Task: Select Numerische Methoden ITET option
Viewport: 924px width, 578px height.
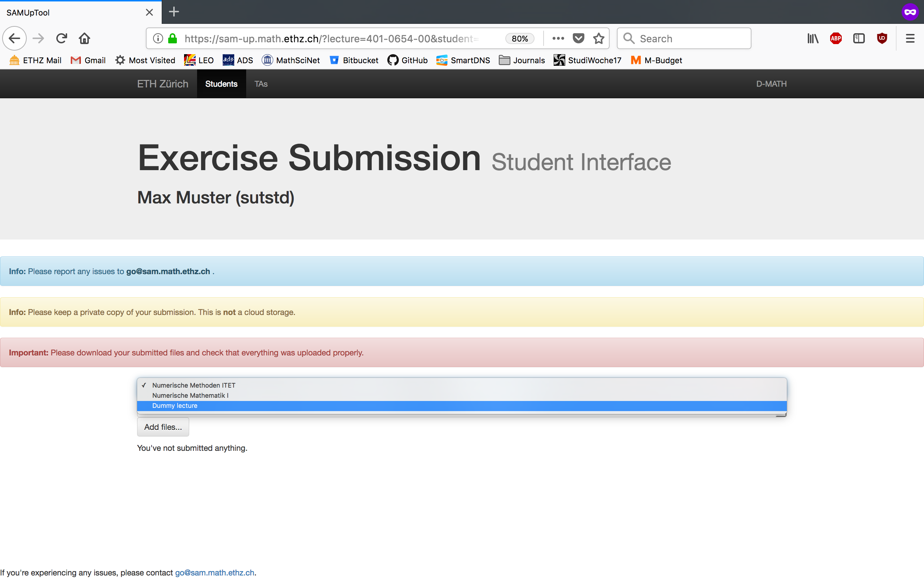Action: tap(462, 385)
